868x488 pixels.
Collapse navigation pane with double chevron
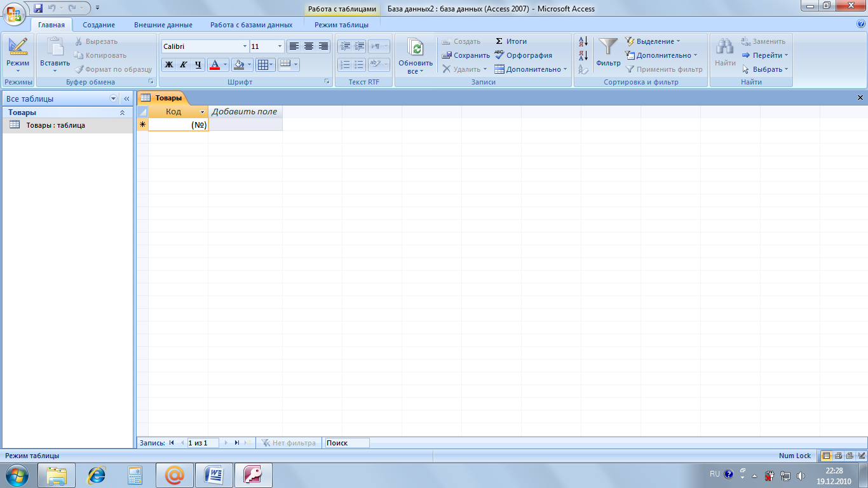point(126,98)
